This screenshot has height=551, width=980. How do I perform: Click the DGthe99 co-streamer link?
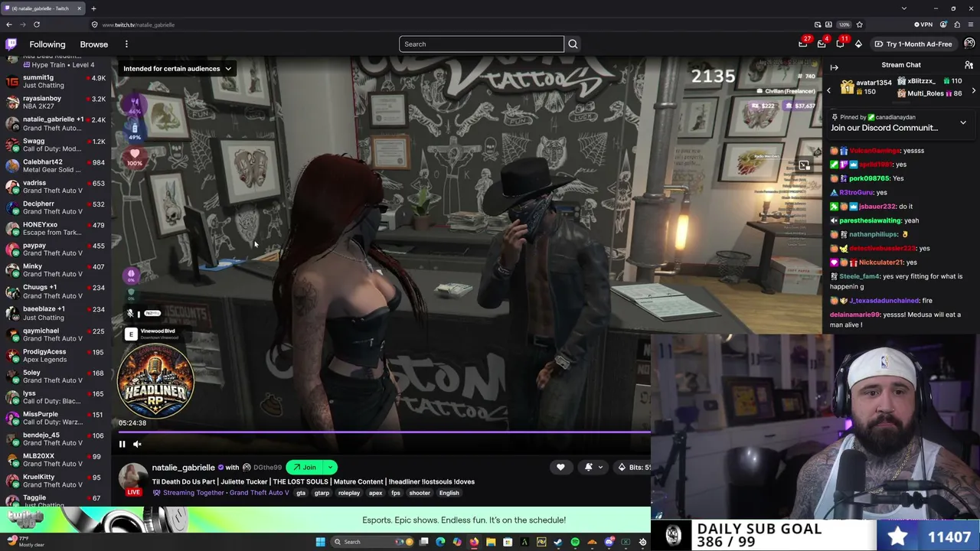pyautogui.click(x=267, y=468)
